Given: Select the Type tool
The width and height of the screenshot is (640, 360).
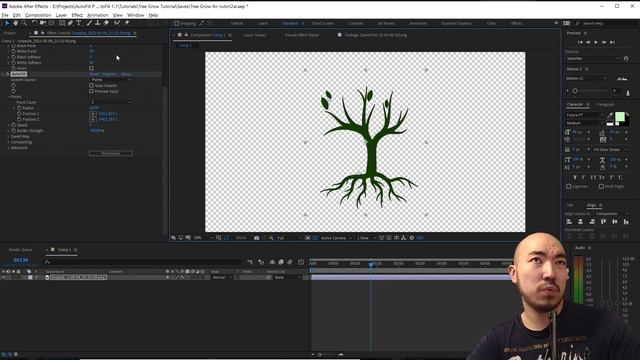Looking at the screenshot, I should (79, 23).
